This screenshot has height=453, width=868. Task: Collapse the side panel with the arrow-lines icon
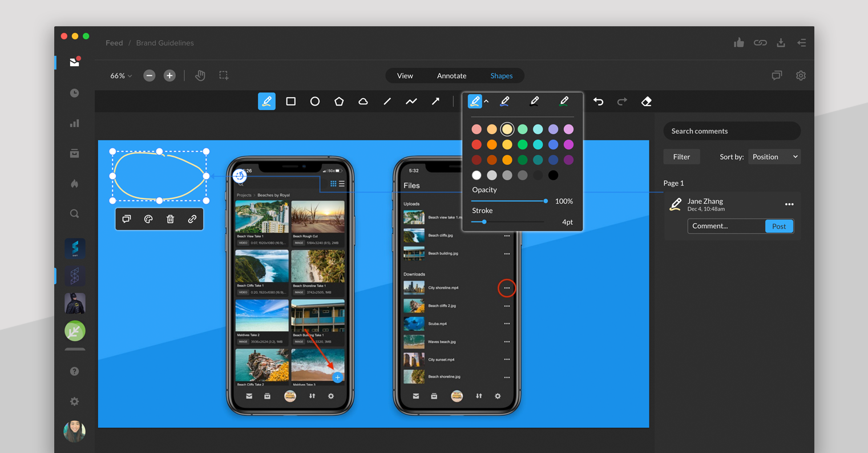pyautogui.click(x=801, y=43)
